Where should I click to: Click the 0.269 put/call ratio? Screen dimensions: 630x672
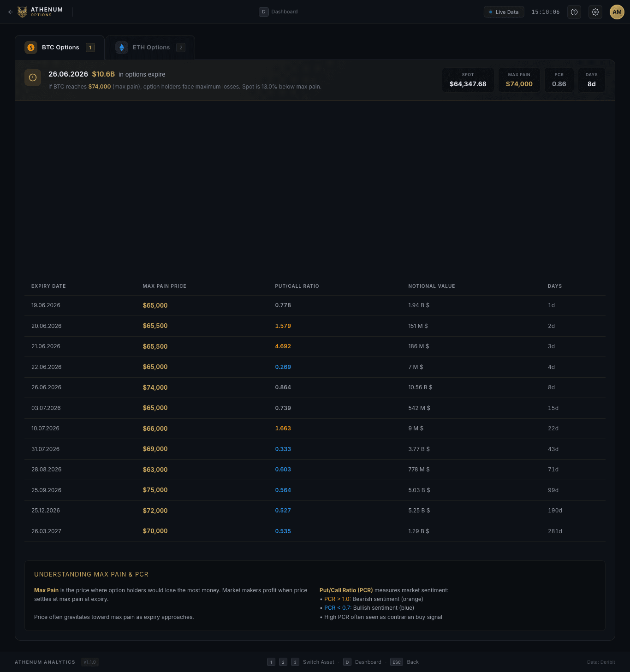coord(283,367)
